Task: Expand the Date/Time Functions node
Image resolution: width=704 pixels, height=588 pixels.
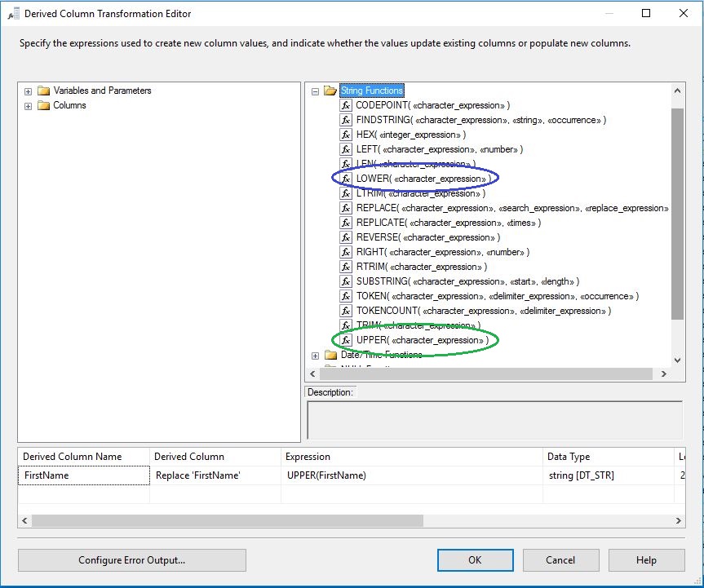Action: tap(315, 356)
